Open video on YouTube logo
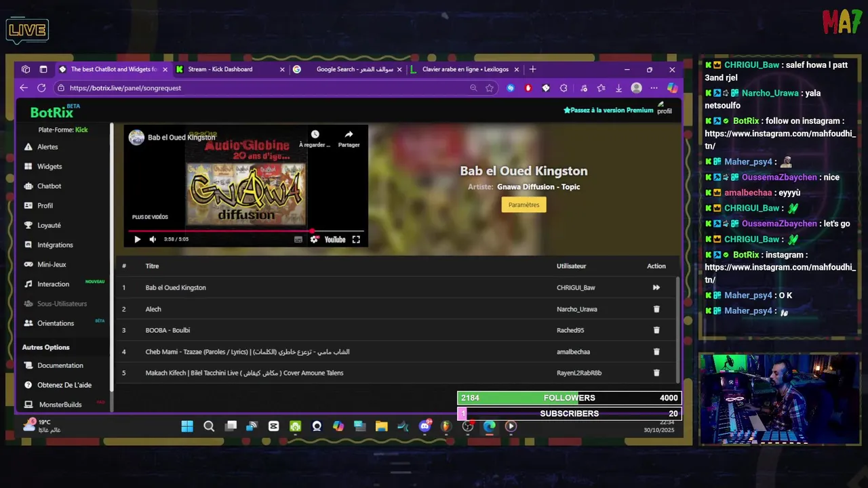The width and height of the screenshot is (868, 488). tap(335, 239)
